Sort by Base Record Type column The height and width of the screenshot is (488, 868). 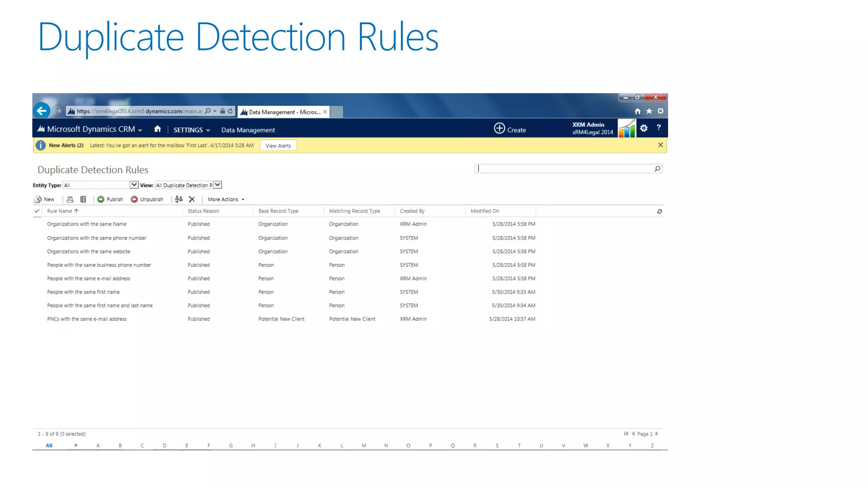[278, 211]
